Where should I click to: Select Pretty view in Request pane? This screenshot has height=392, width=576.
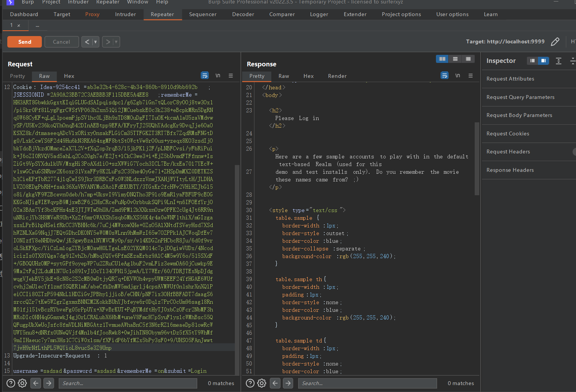pyautogui.click(x=17, y=76)
